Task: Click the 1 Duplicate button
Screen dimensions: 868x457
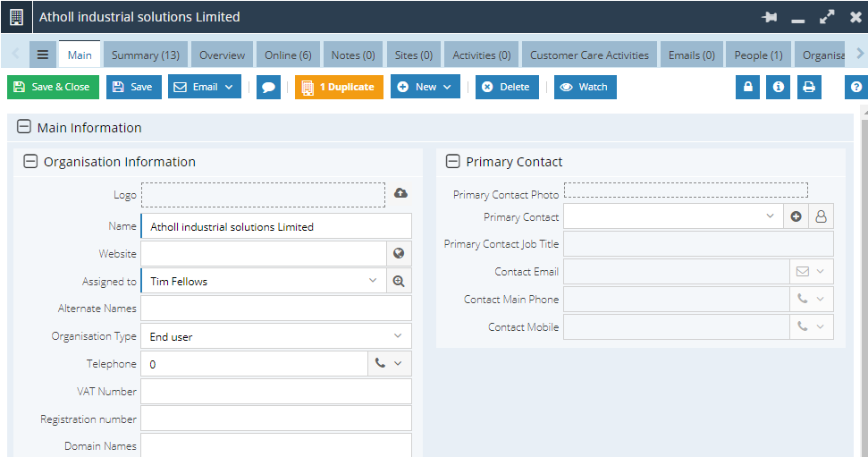Action: tap(339, 88)
